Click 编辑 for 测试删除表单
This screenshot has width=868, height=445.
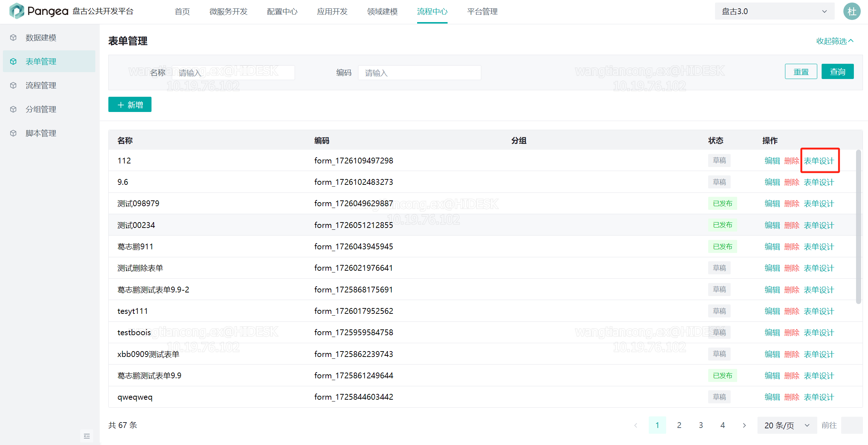pyautogui.click(x=772, y=268)
